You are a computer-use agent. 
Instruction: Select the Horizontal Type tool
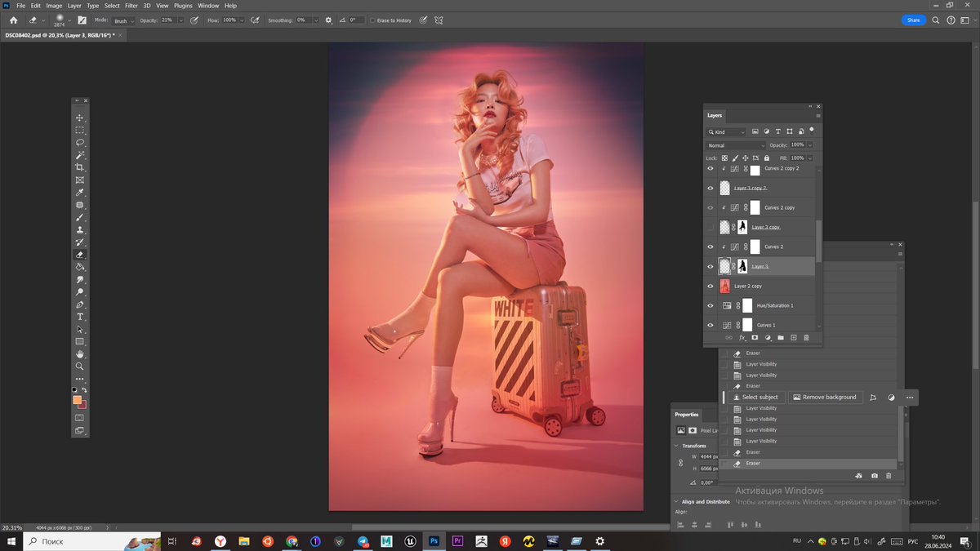80,317
